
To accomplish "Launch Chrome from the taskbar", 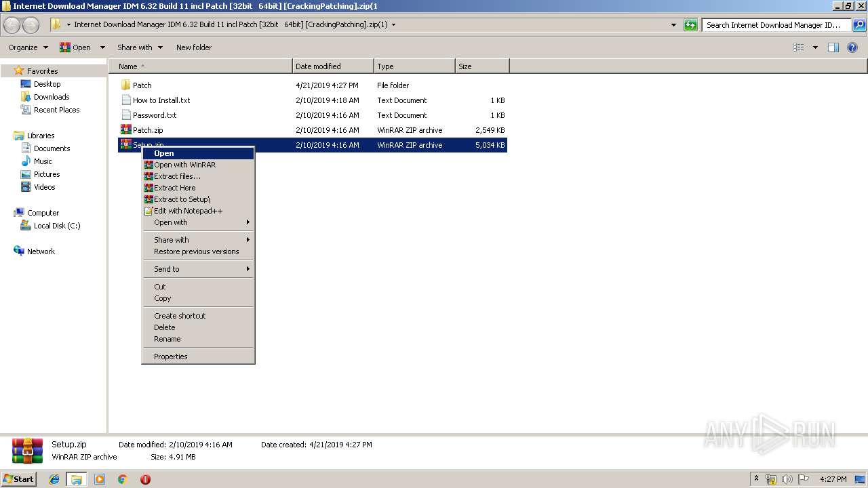I will pos(123,479).
